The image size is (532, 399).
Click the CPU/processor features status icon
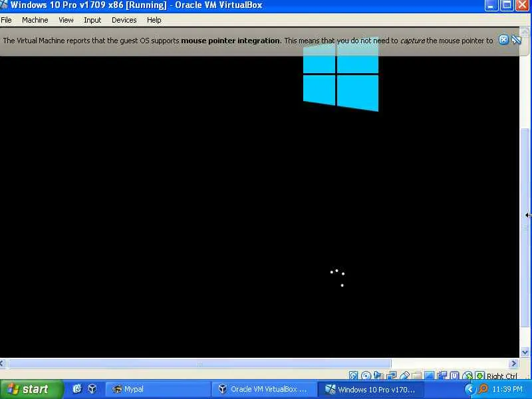454,375
